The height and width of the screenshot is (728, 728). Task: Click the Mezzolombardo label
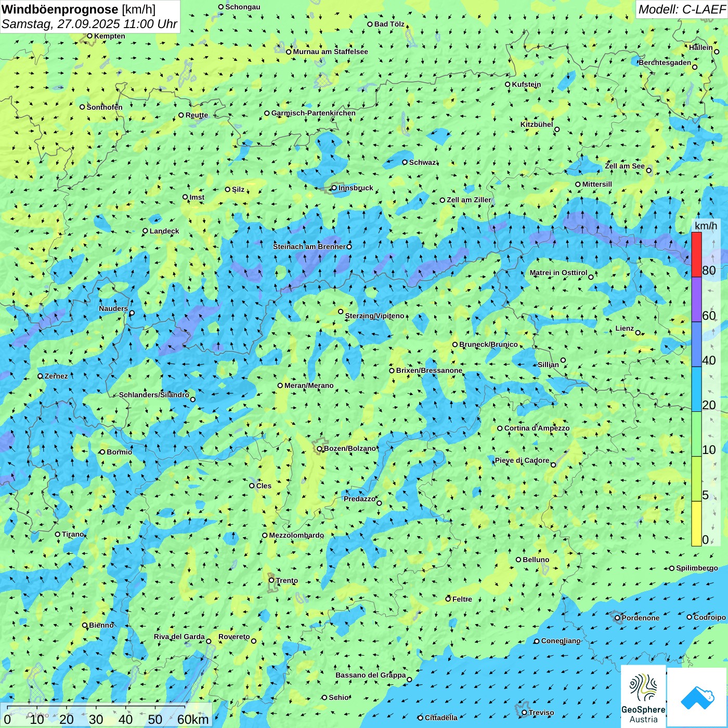tap(296, 535)
